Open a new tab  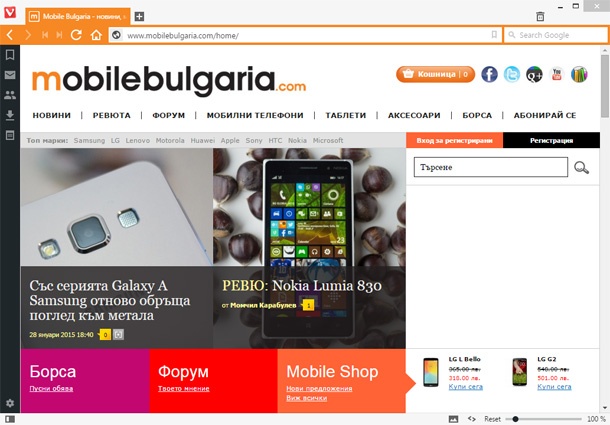click(139, 16)
